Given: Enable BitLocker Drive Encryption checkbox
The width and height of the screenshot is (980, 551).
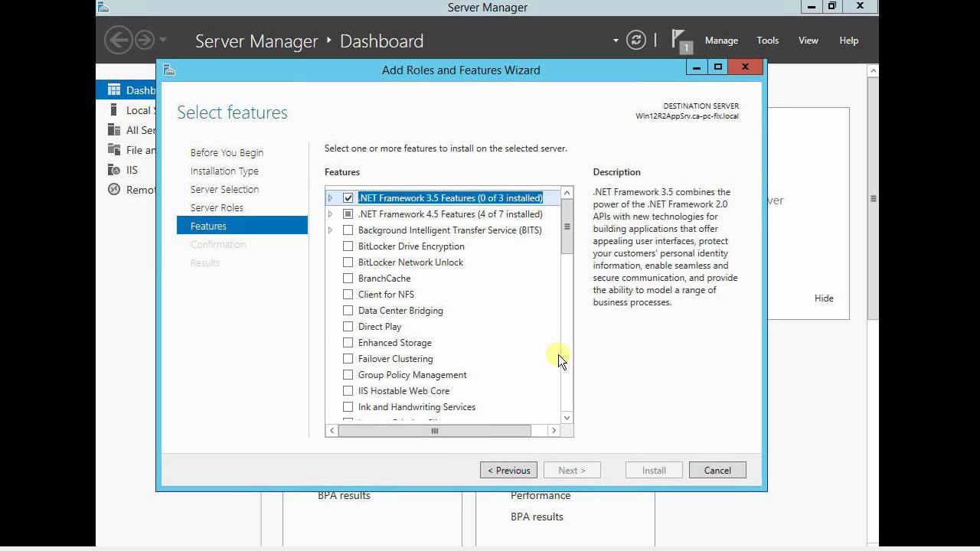Looking at the screenshot, I should pos(348,246).
